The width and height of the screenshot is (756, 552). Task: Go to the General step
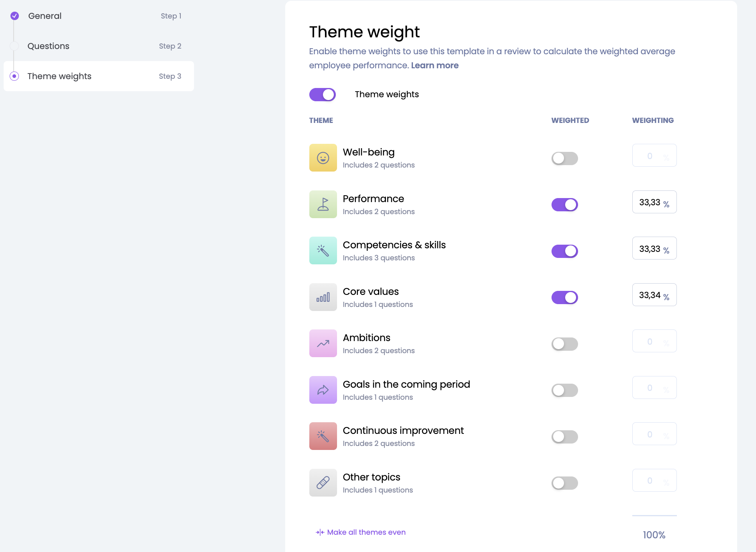(45, 16)
